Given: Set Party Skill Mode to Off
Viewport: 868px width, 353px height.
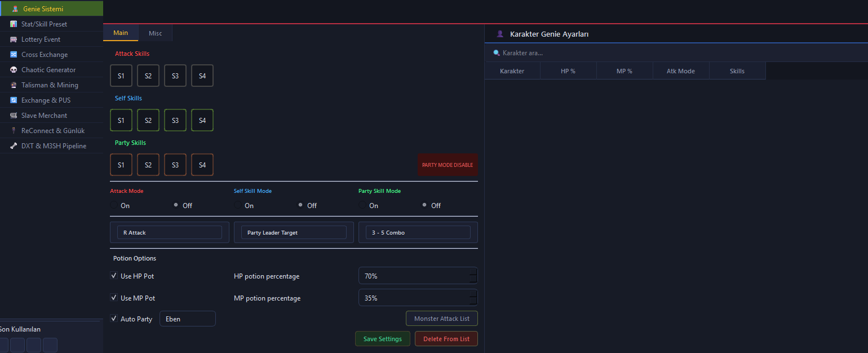Looking at the screenshot, I should [424, 205].
